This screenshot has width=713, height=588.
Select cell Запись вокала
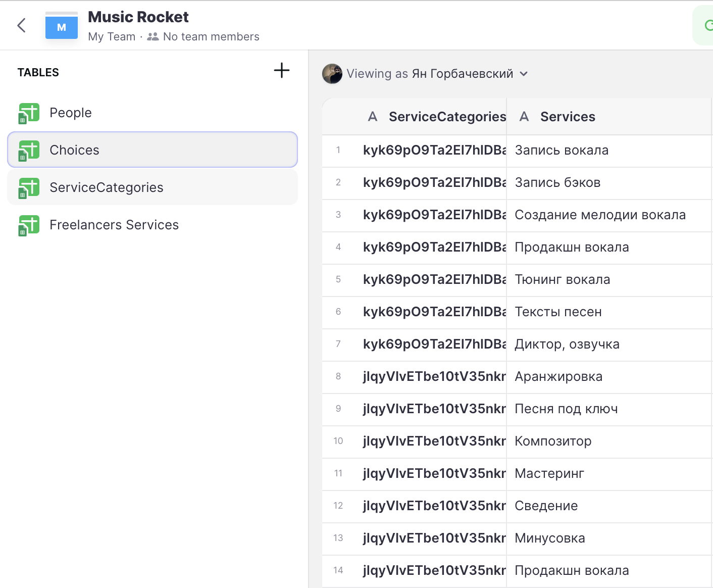point(609,151)
